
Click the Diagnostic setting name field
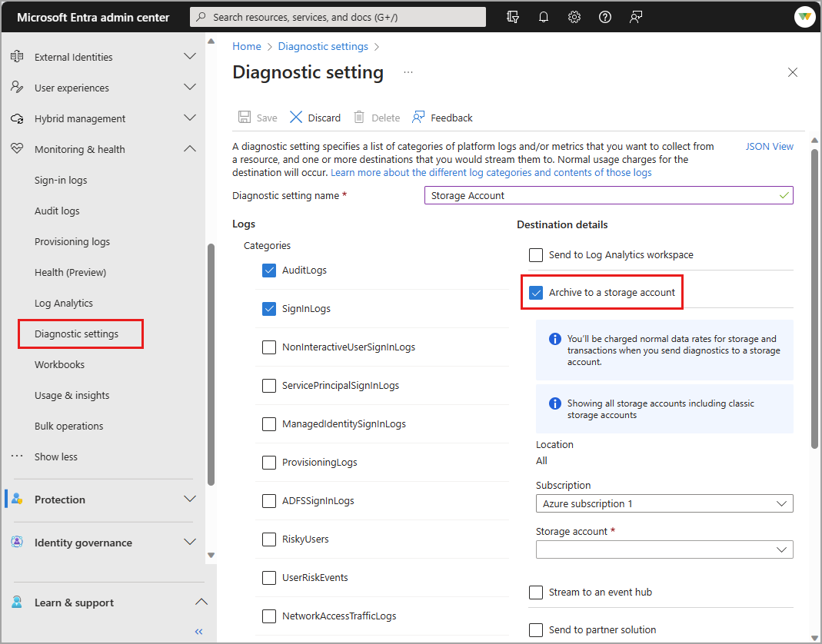[607, 196]
